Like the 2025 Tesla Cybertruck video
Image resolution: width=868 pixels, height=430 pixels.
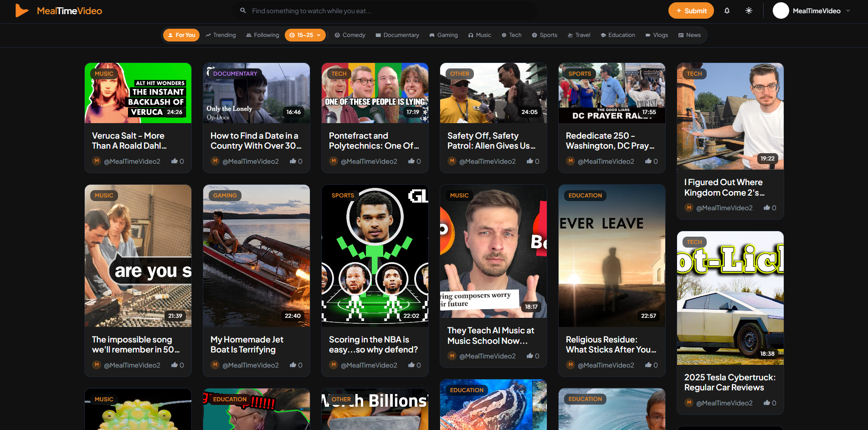click(x=770, y=403)
